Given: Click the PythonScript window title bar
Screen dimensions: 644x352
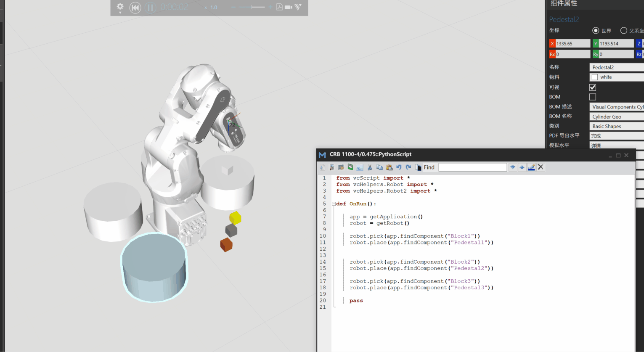Looking at the screenshot, I should (421, 154).
